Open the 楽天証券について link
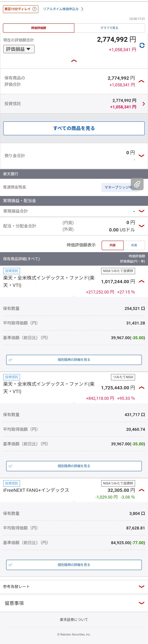Image resolution: width=148 pixels, height=644 pixels. tap(74, 619)
